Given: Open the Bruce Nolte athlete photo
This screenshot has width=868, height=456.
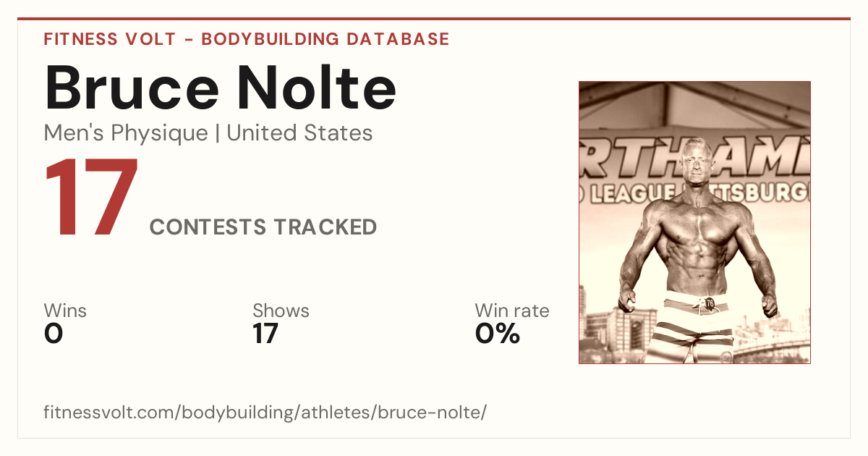Looking at the screenshot, I should 694,222.
